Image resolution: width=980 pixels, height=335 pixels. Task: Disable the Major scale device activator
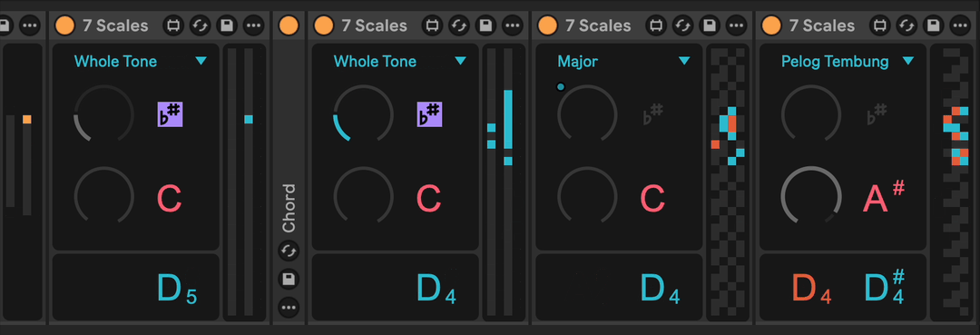pyautogui.click(x=547, y=25)
